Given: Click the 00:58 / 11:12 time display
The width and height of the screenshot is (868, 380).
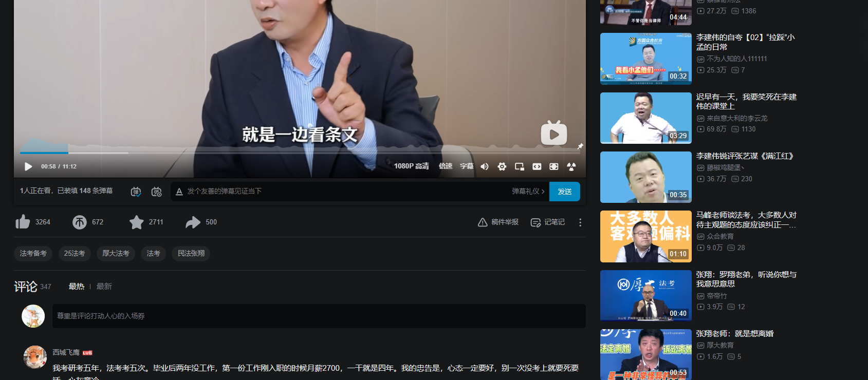Looking at the screenshot, I should 59,166.
